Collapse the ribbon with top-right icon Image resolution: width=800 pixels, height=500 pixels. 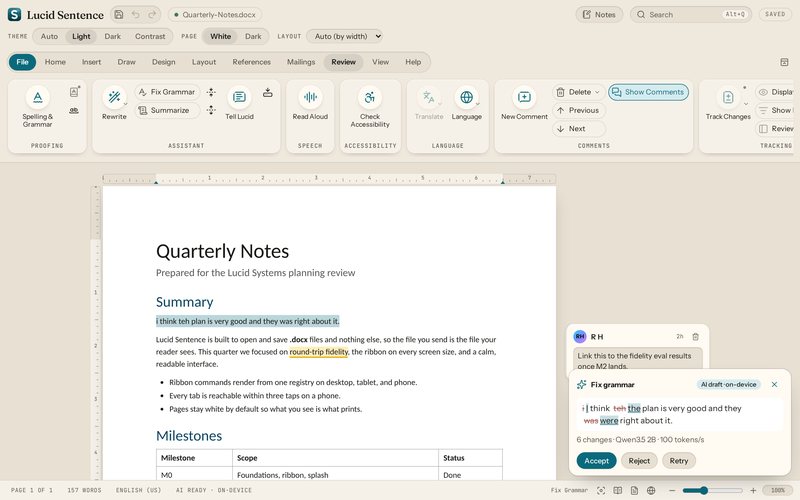(x=784, y=62)
